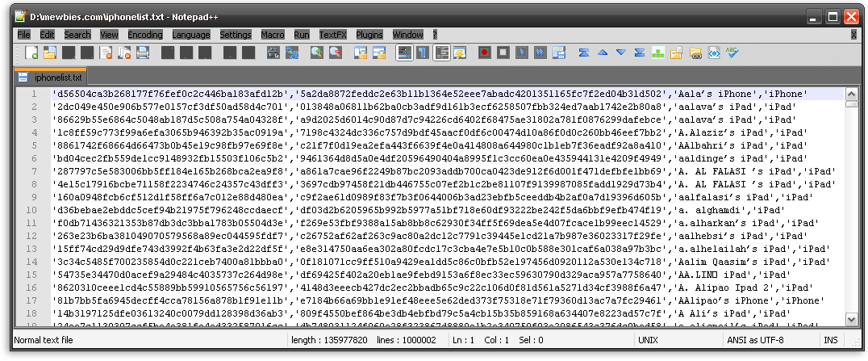Click the Close document toolbar icon
868x361 pixels.
tap(106, 52)
